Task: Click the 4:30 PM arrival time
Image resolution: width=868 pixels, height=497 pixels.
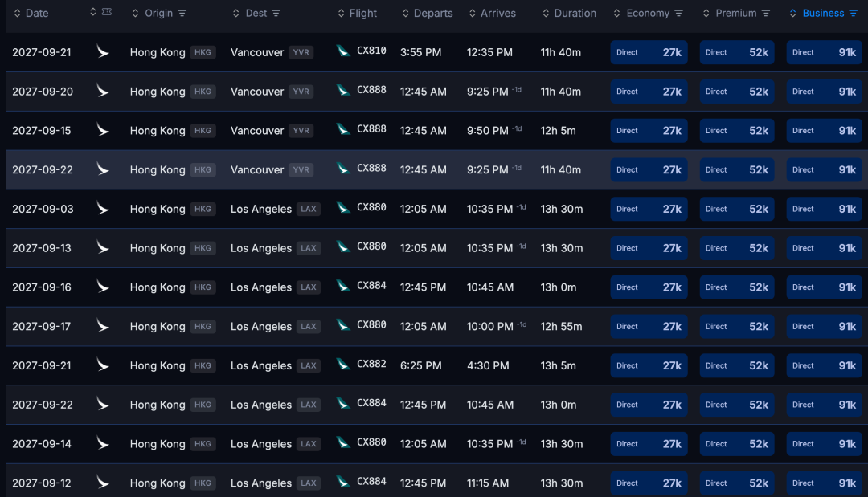Action: click(x=488, y=366)
